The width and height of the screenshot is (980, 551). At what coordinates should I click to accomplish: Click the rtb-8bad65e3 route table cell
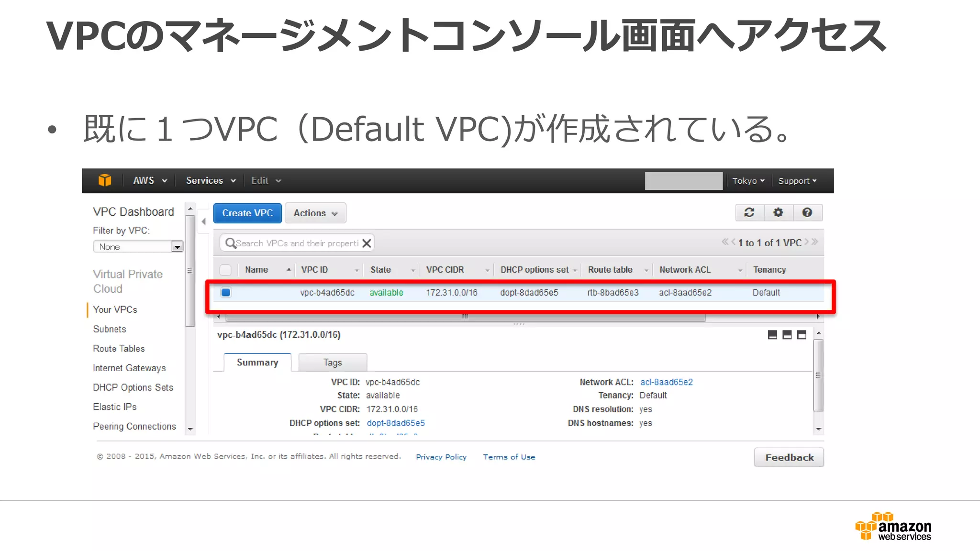(613, 293)
